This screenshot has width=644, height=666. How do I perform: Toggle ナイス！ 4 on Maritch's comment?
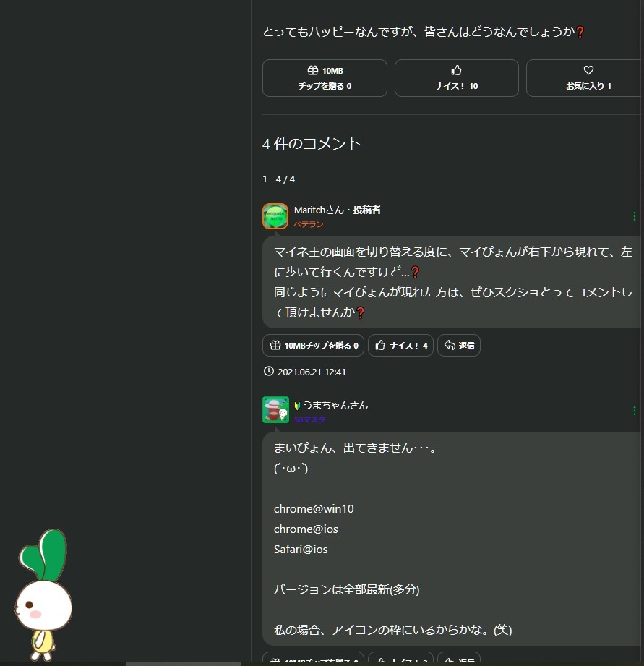400,346
